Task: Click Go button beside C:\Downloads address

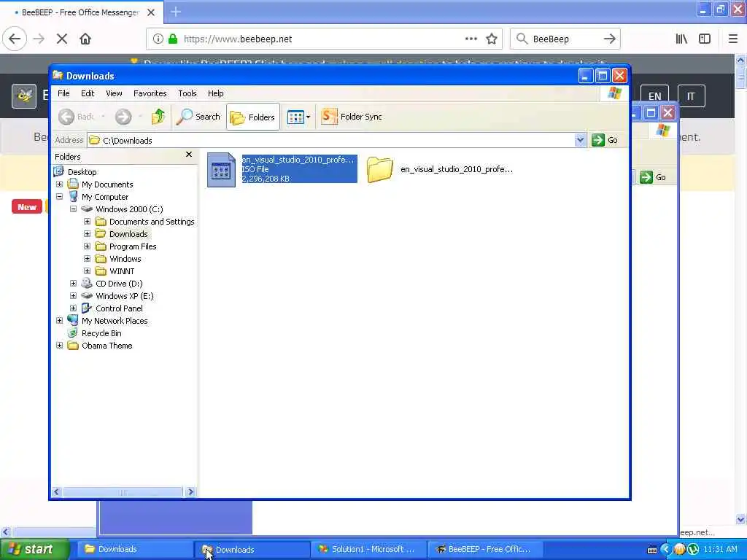Action: (605, 140)
